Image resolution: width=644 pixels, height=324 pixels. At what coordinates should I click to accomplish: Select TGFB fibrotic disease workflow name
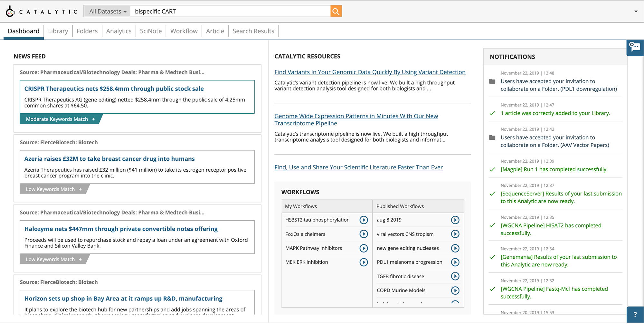[400, 276]
